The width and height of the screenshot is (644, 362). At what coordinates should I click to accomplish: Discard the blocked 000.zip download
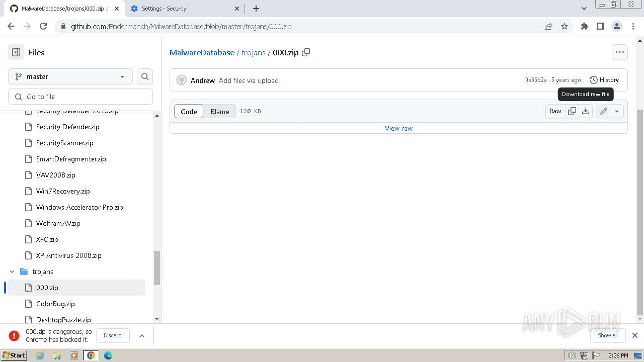[x=113, y=335]
